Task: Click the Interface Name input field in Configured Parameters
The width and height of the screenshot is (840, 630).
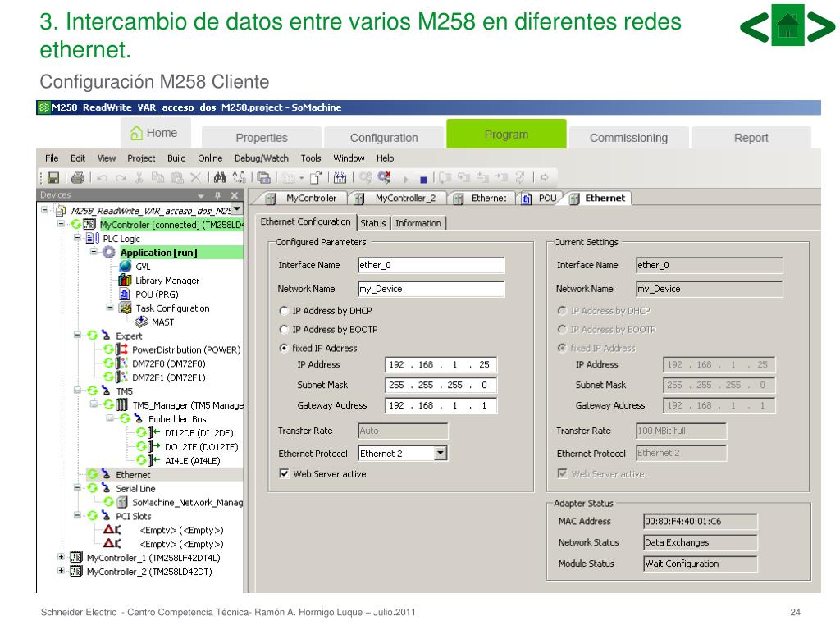Action: click(x=431, y=265)
